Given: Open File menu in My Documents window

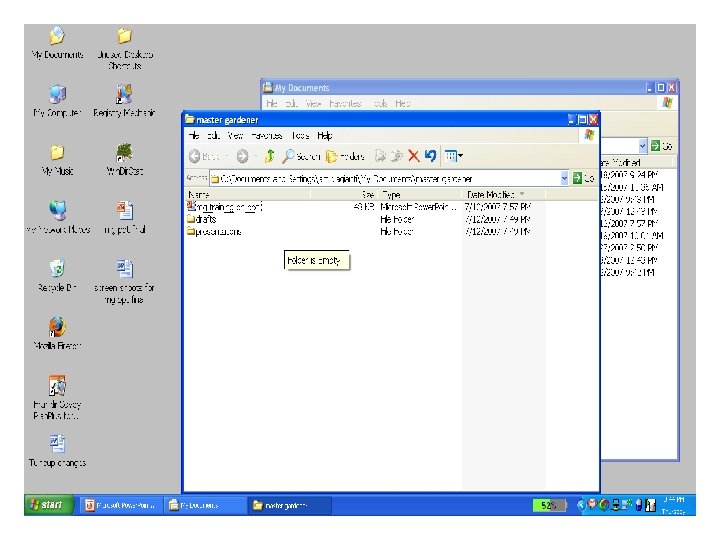Looking at the screenshot, I should [x=272, y=103].
